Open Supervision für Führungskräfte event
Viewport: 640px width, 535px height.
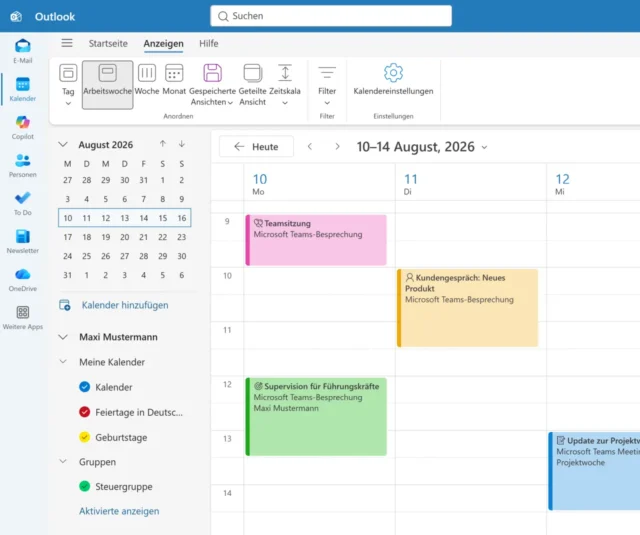pyautogui.click(x=316, y=417)
